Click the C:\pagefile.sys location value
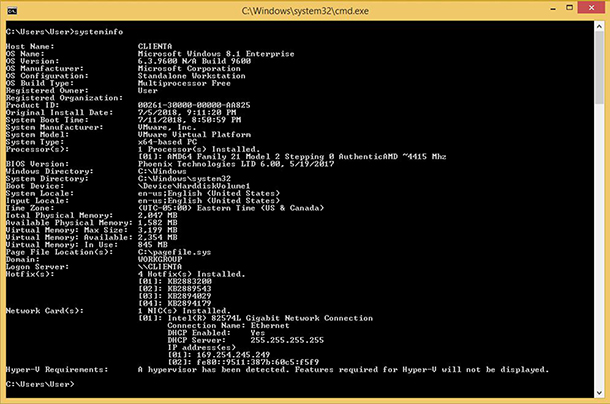Viewport: 610px width, 404px height. [x=174, y=252]
